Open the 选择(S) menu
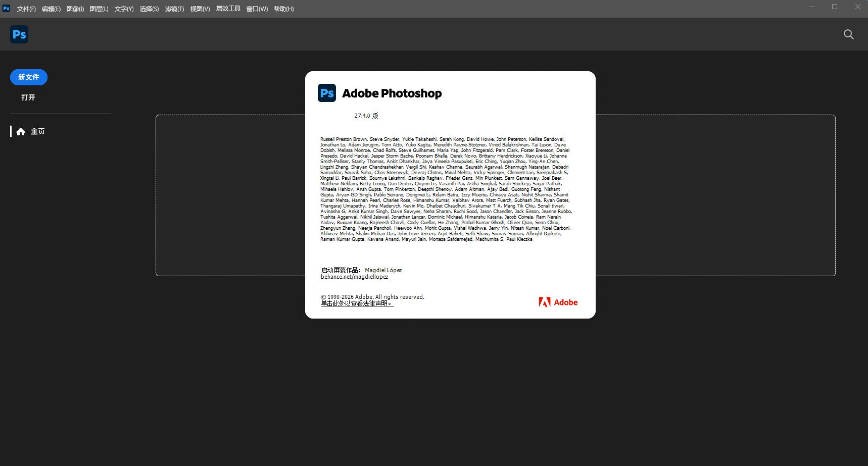The image size is (868, 466). 149,9
